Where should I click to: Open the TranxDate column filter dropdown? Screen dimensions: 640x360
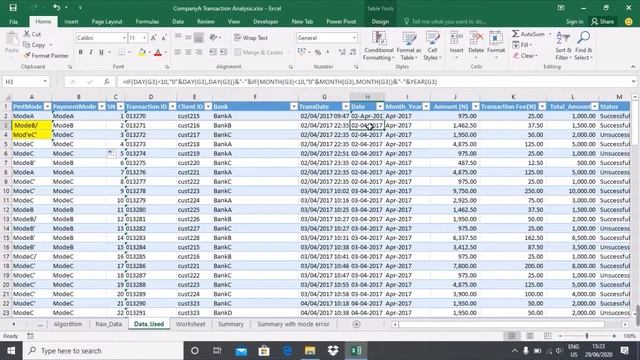[345, 107]
